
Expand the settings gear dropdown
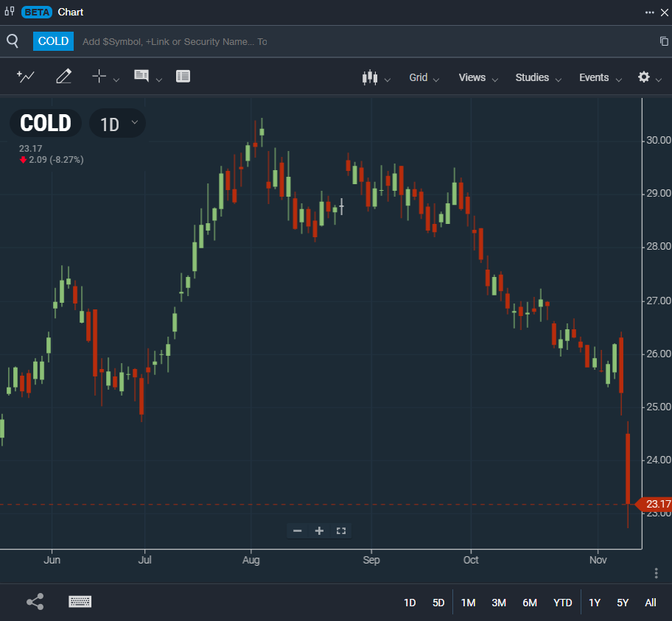649,77
